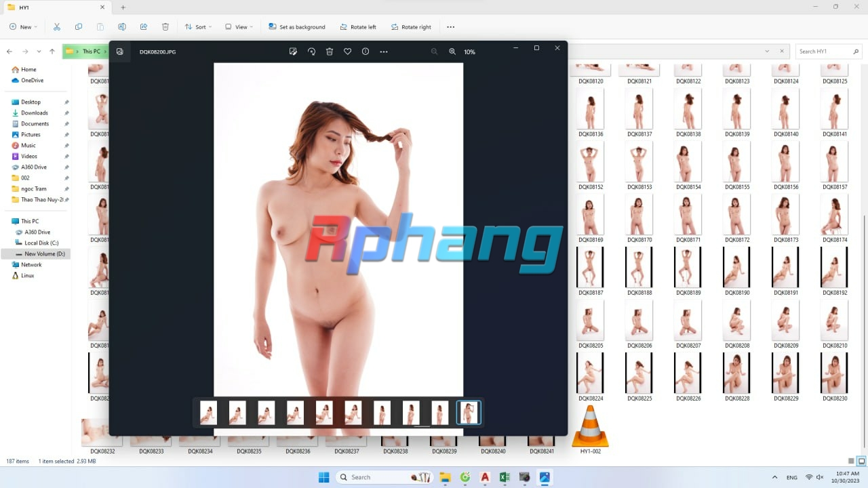The image size is (868, 488).
Task: Open File Explorer from the taskbar
Action: point(445,477)
